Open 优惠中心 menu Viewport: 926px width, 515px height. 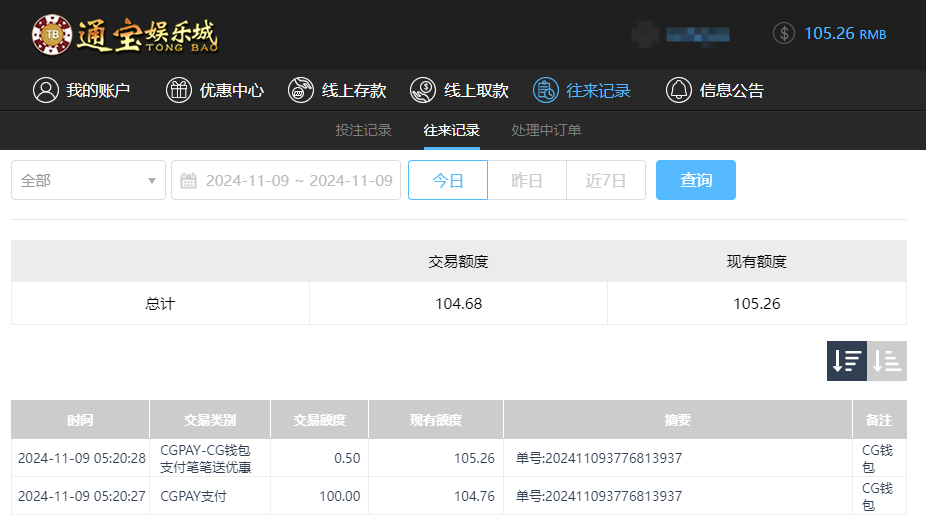[215, 90]
